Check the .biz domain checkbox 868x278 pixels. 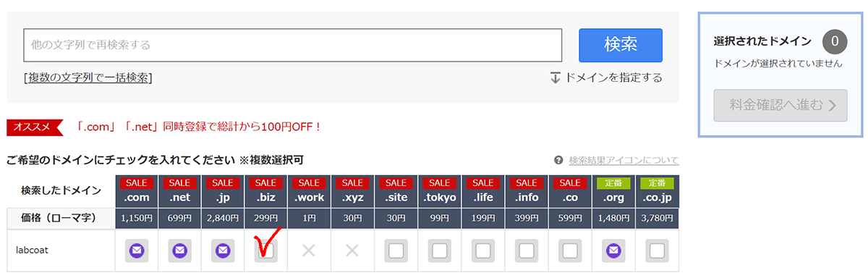(x=266, y=251)
